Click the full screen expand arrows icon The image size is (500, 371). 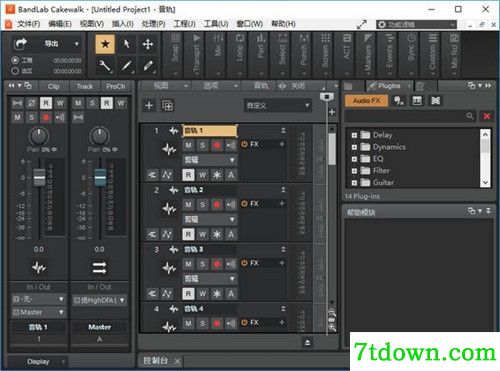(362, 24)
